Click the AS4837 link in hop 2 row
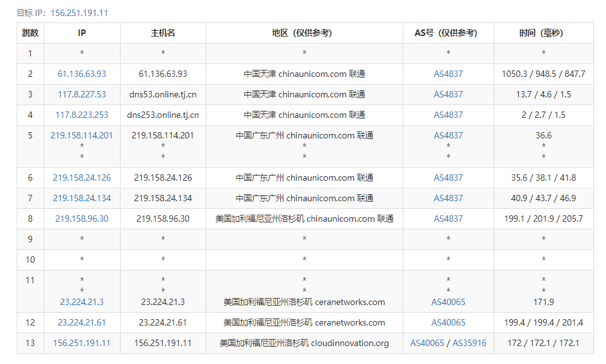 pyautogui.click(x=448, y=74)
